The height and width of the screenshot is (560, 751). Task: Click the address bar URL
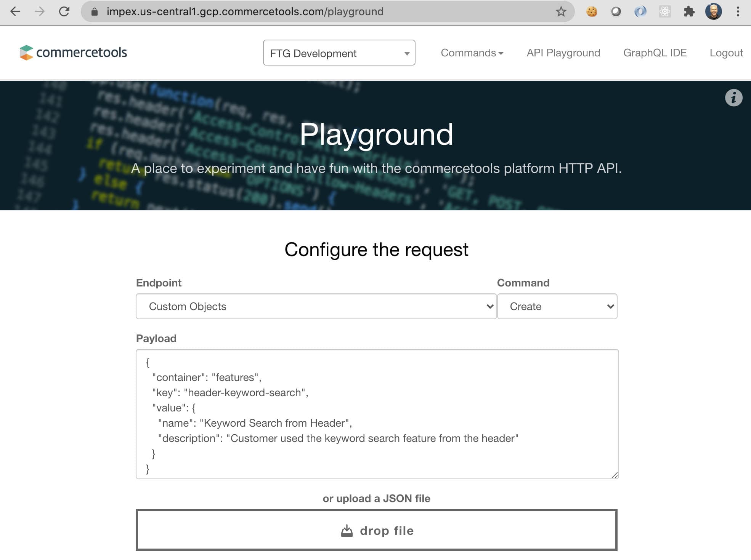coord(245,12)
